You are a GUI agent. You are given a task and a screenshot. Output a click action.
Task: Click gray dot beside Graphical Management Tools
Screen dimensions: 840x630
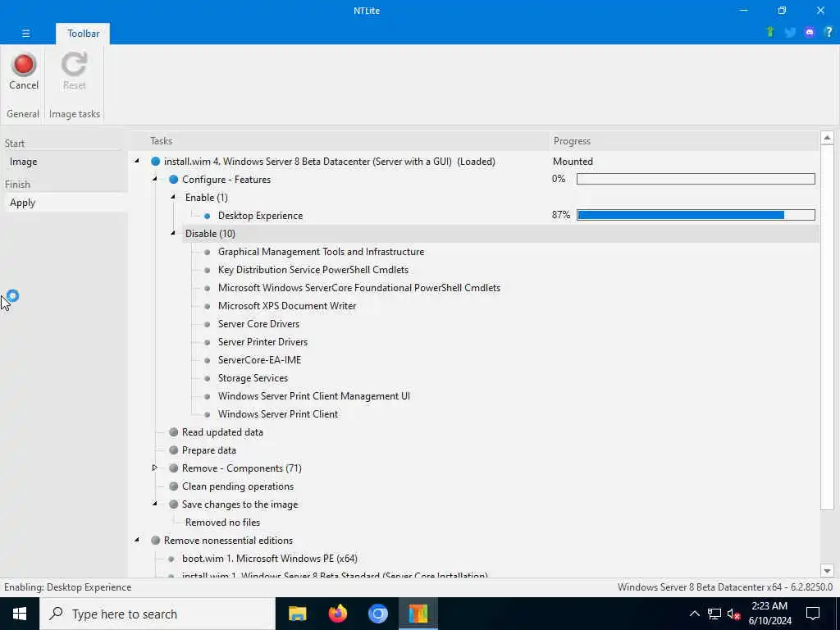click(208, 252)
